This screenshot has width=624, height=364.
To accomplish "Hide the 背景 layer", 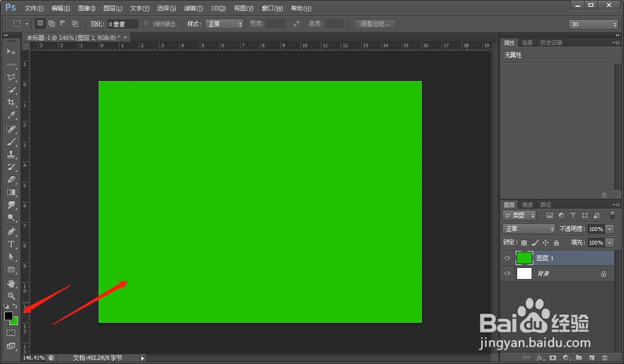I will 507,274.
